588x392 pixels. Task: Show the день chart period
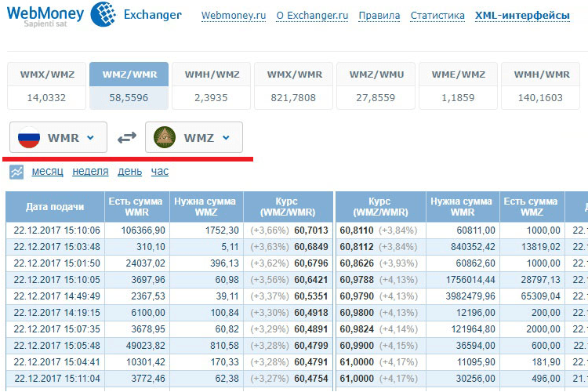(129, 172)
